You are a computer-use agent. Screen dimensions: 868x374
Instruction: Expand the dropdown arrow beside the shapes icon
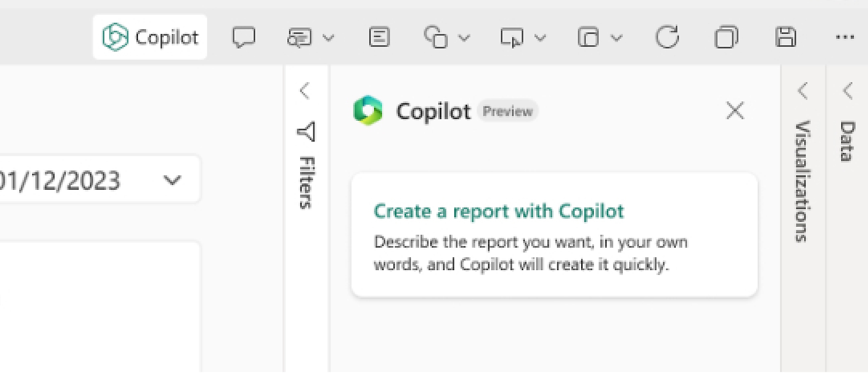(464, 38)
